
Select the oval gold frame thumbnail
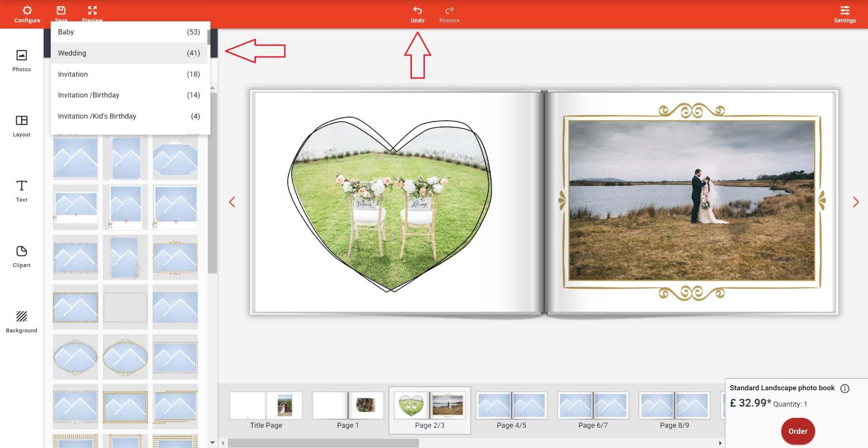(75, 357)
